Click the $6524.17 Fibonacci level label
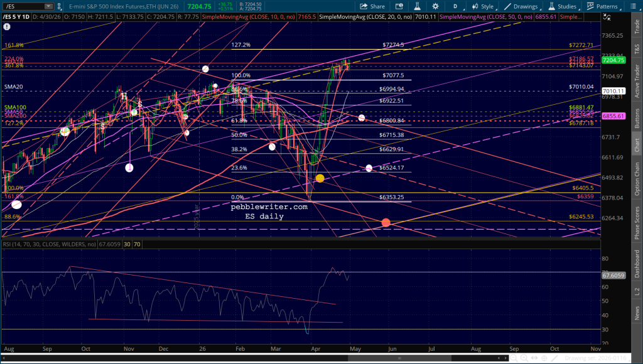The image size is (643, 364). (392, 168)
